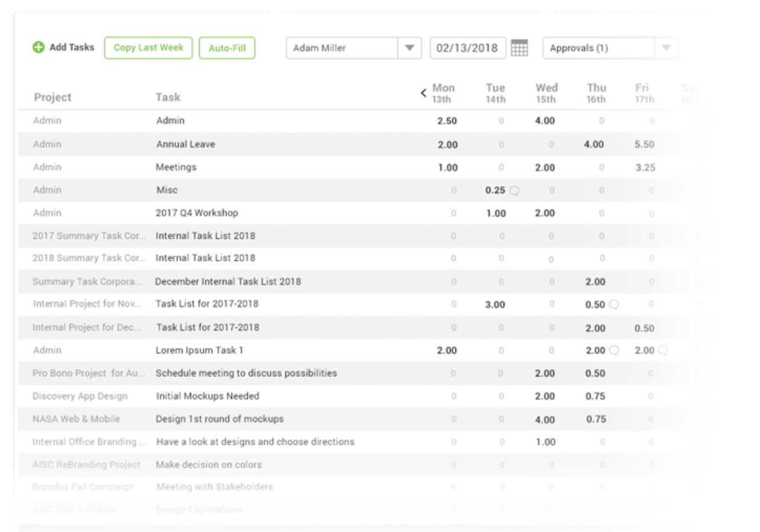This screenshot has width=760, height=532.
Task: Select Meeting with Stakeholders task
Action: tap(214, 487)
